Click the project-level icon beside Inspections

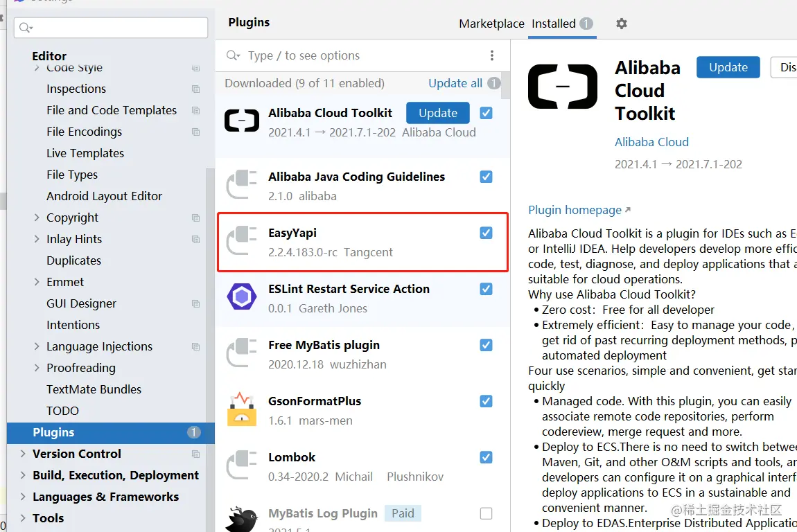pyautogui.click(x=195, y=89)
